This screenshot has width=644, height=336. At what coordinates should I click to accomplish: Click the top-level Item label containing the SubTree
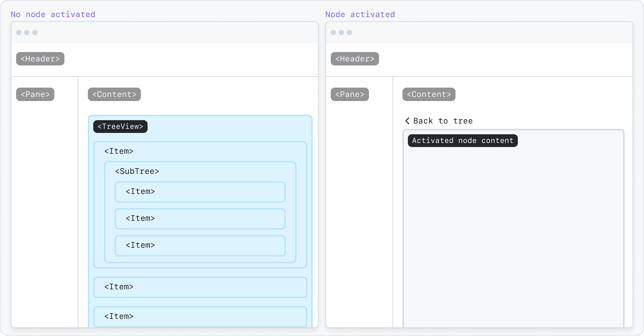(x=119, y=151)
